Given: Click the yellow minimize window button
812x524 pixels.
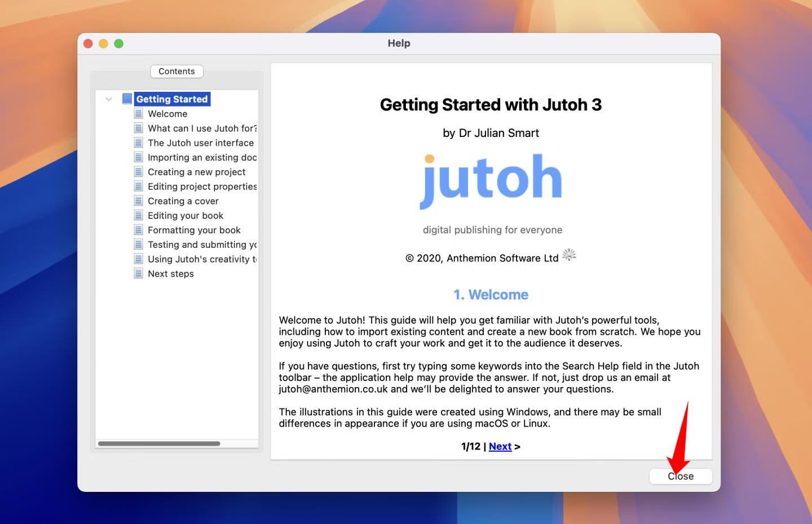Looking at the screenshot, I should pyautogui.click(x=103, y=43).
